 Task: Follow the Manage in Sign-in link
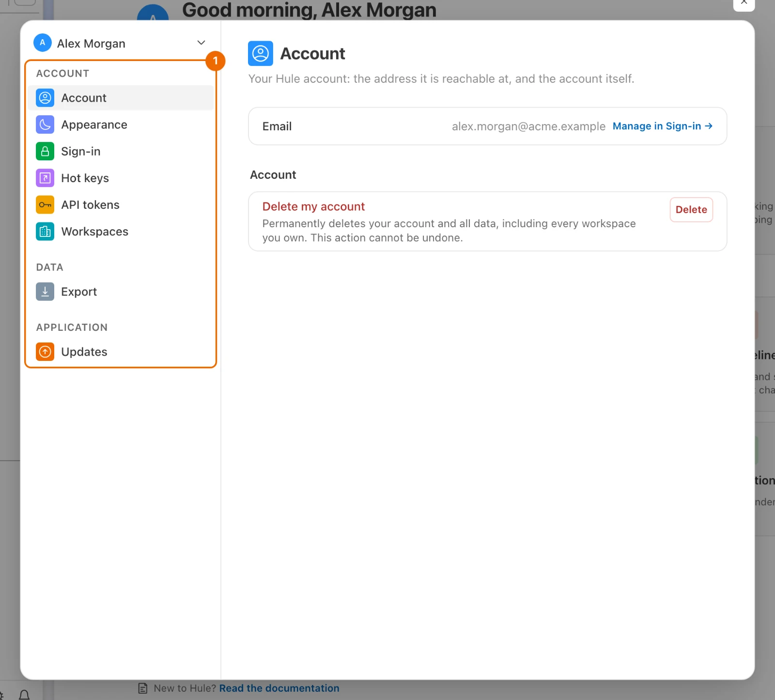(x=663, y=126)
